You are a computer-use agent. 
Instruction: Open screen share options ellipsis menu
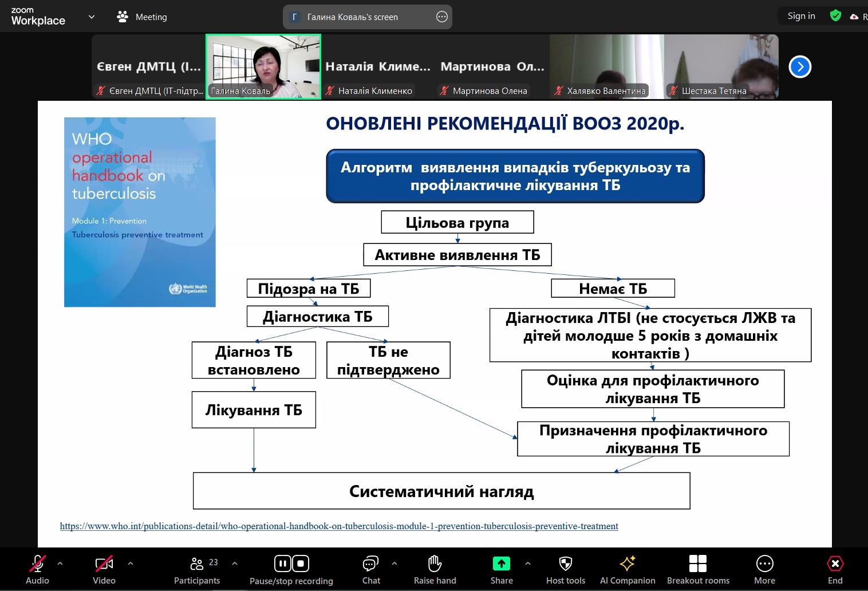coord(441,17)
